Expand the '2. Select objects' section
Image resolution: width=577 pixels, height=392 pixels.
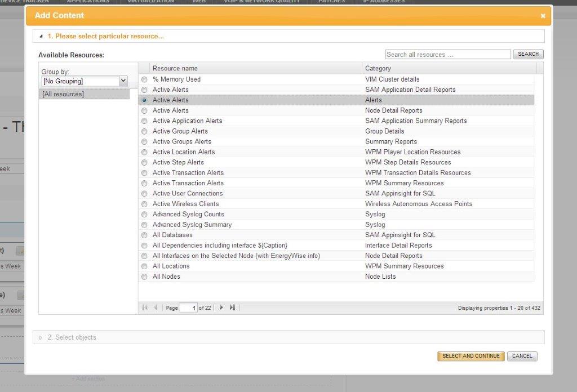(x=41, y=337)
